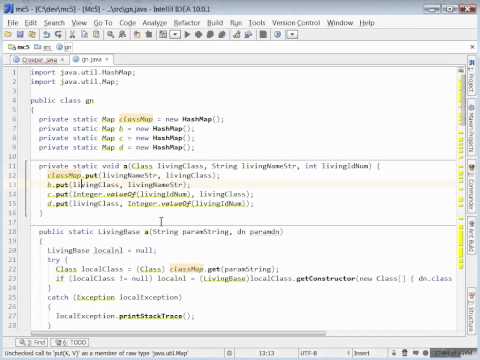Open the Version Control menu

(x=296, y=23)
